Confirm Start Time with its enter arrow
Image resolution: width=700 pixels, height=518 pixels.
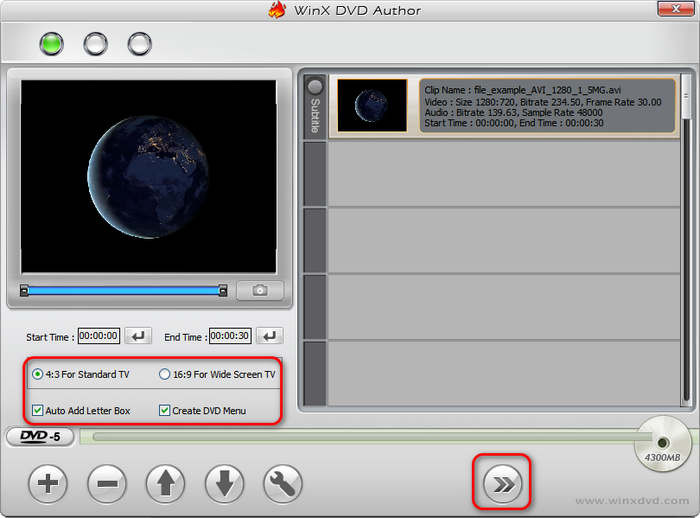coord(138,337)
